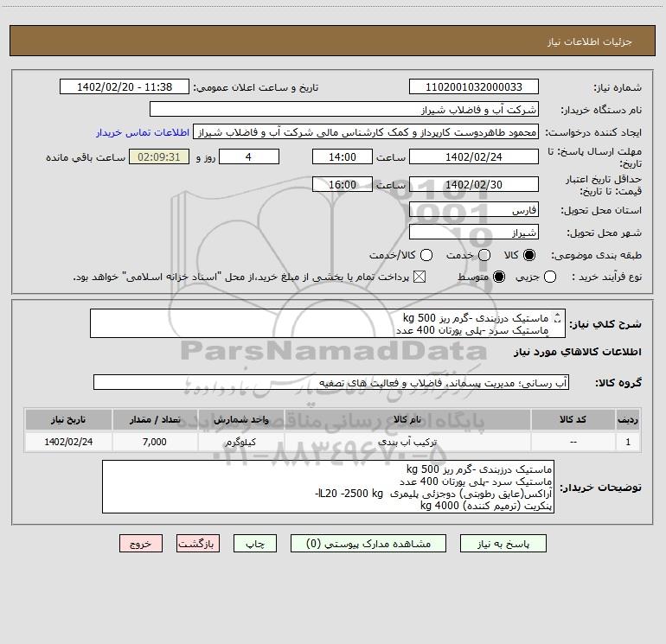Click the 'کیلوگرم' unit cell

(240, 442)
